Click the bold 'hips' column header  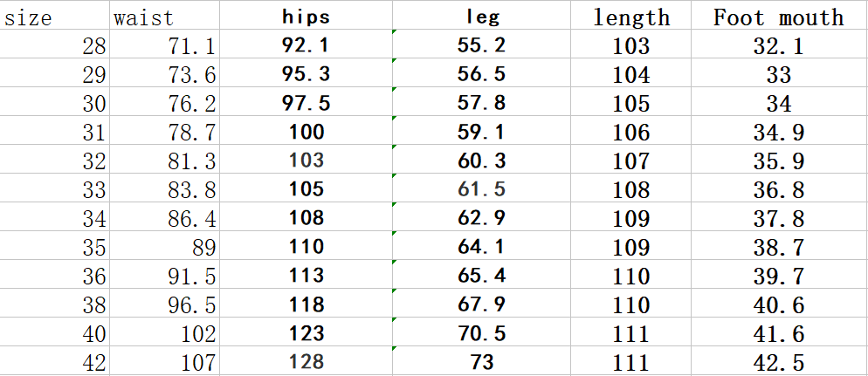pyautogui.click(x=306, y=17)
